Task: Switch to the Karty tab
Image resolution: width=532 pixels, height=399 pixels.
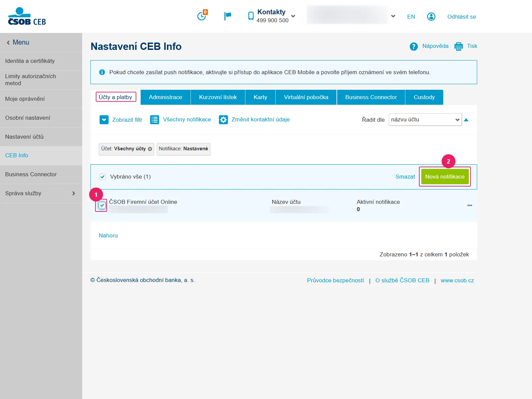Action: (x=260, y=97)
